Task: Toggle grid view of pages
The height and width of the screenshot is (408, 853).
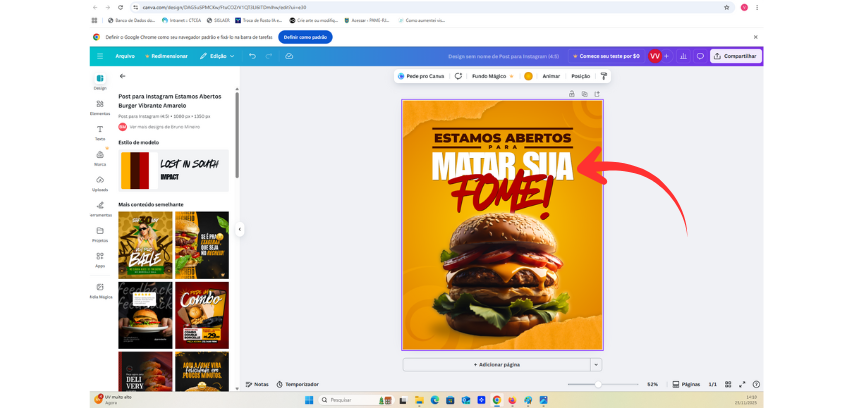Action: [x=727, y=384]
